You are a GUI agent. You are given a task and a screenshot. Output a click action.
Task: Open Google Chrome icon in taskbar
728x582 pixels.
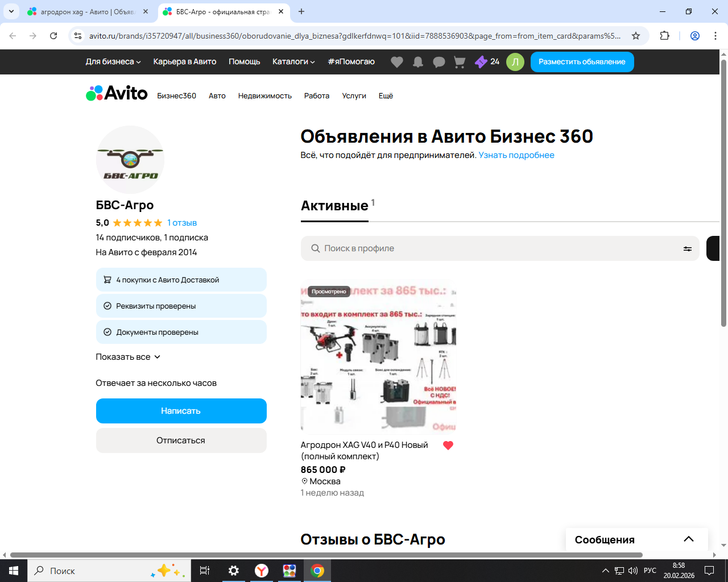click(317, 571)
